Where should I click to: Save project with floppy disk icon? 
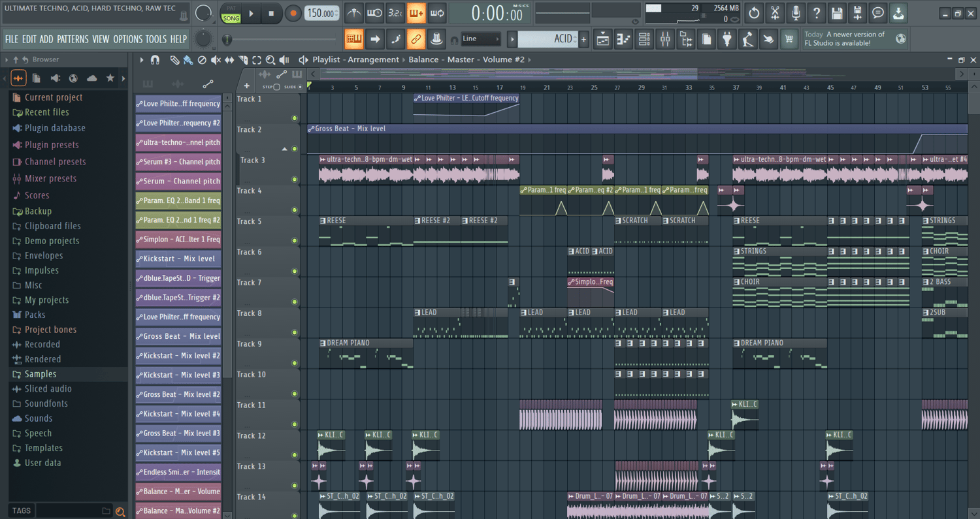coord(837,13)
